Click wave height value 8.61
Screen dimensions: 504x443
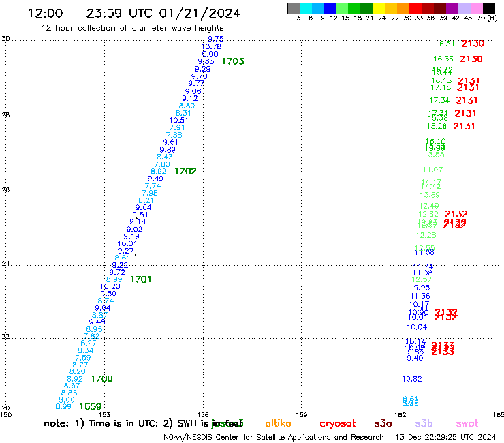coord(123,258)
